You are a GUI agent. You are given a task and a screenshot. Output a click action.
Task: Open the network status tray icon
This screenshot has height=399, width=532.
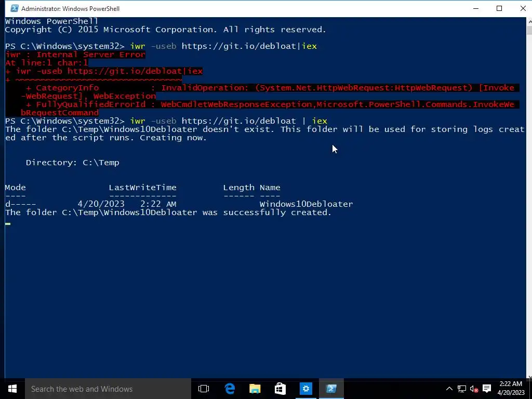tap(461, 389)
